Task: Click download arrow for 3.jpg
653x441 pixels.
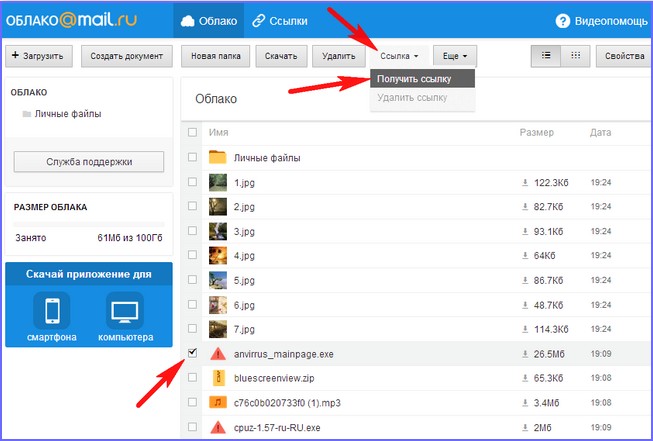Action: [525, 231]
